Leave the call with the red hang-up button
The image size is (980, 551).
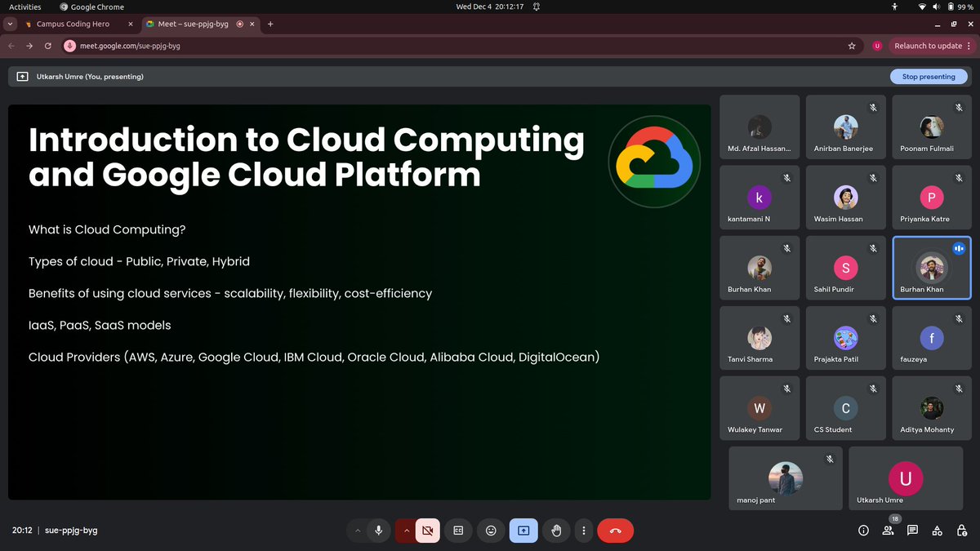pyautogui.click(x=616, y=531)
